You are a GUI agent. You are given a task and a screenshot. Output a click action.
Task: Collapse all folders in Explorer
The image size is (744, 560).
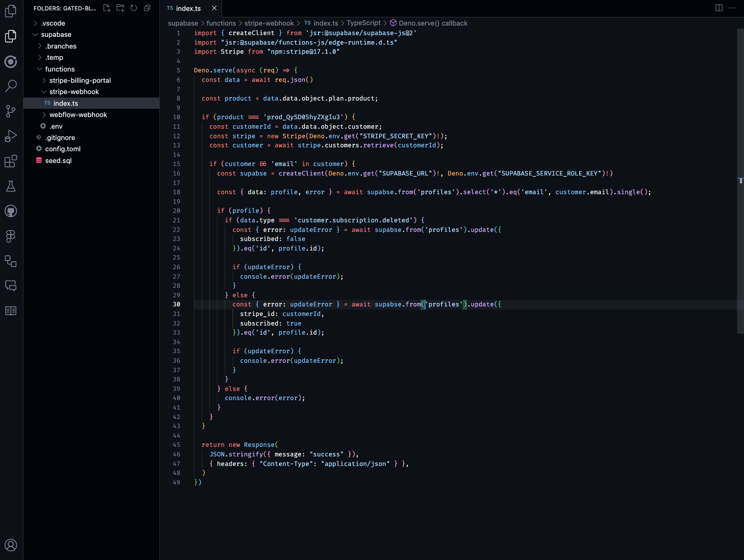pyautogui.click(x=147, y=8)
